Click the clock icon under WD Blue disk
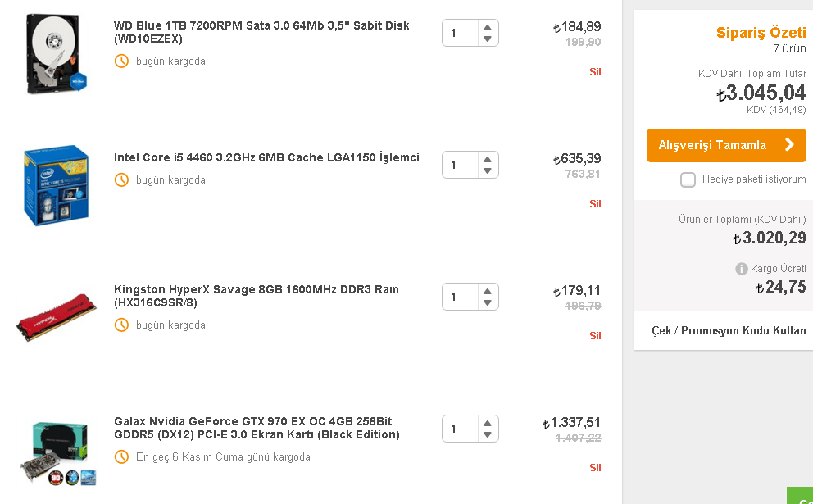The height and width of the screenshot is (504, 813). point(121,61)
